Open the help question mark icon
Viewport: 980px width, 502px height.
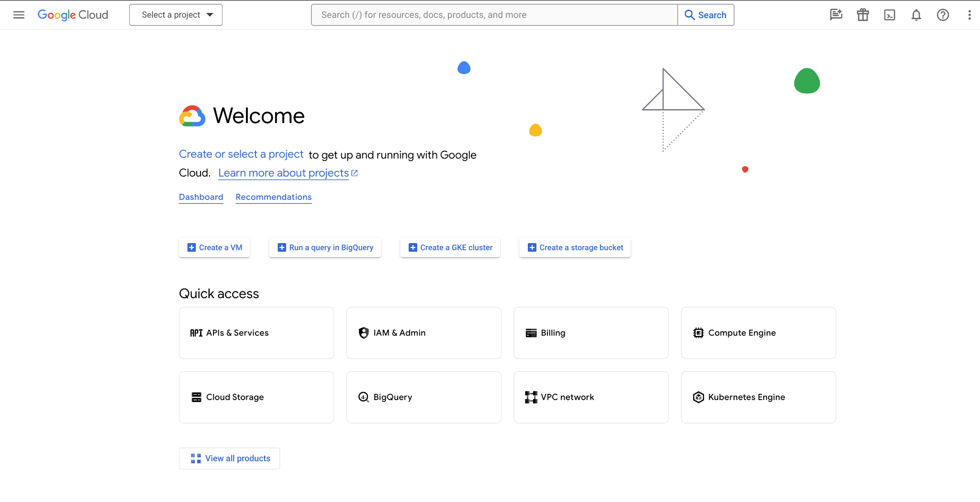[943, 15]
